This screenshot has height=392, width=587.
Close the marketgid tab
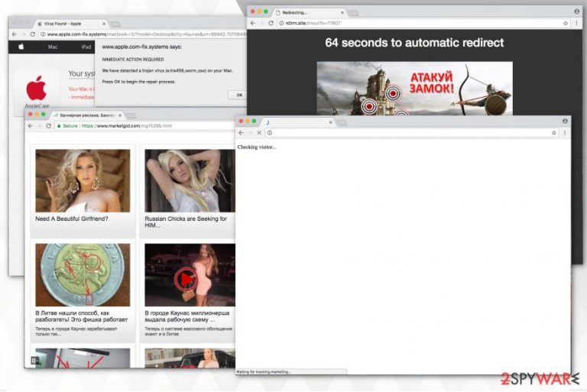[120, 115]
